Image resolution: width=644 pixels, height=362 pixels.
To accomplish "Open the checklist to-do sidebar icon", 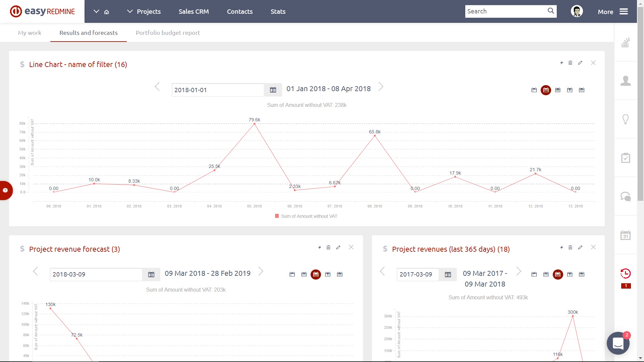I will click(x=626, y=158).
